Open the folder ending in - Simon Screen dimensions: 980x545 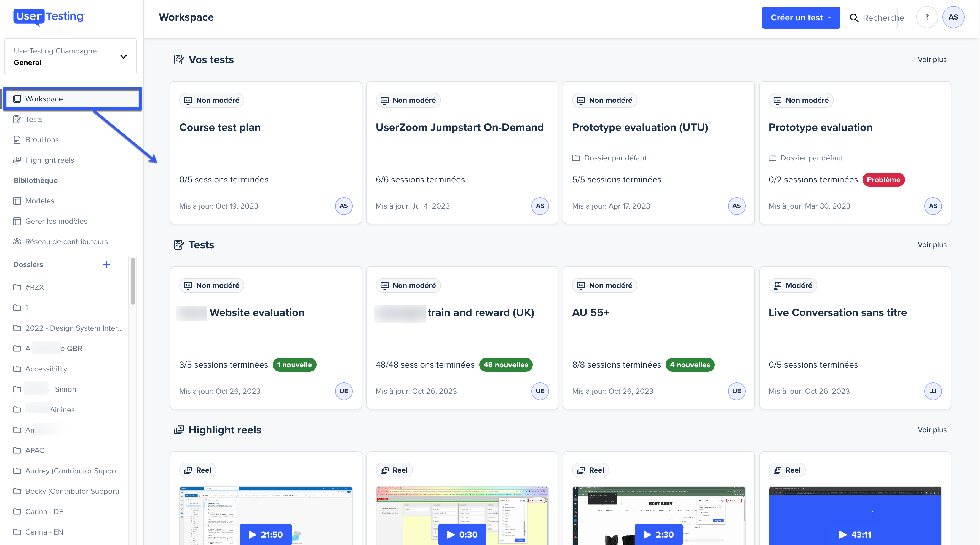point(44,389)
